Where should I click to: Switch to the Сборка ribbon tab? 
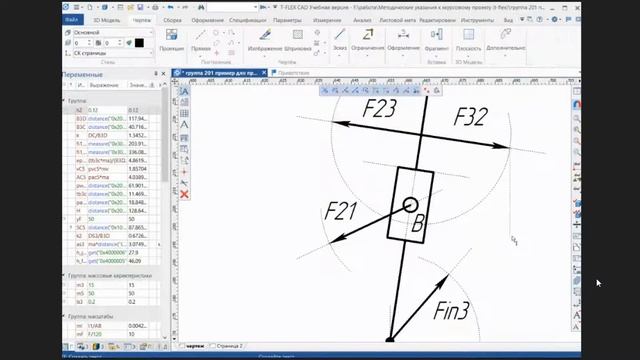(172, 20)
